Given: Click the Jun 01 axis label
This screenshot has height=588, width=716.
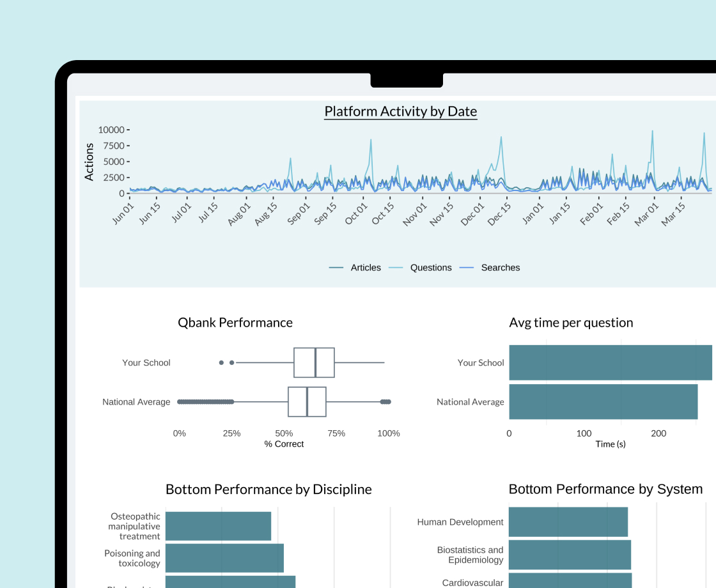Looking at the screenshot, I should [x=123, y=213].
